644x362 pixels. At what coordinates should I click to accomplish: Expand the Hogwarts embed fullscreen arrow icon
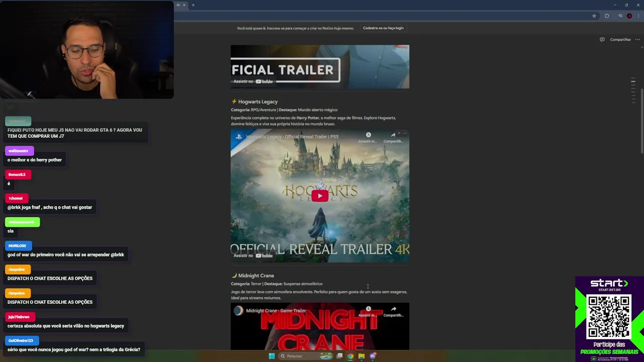[x=398, y=133]
